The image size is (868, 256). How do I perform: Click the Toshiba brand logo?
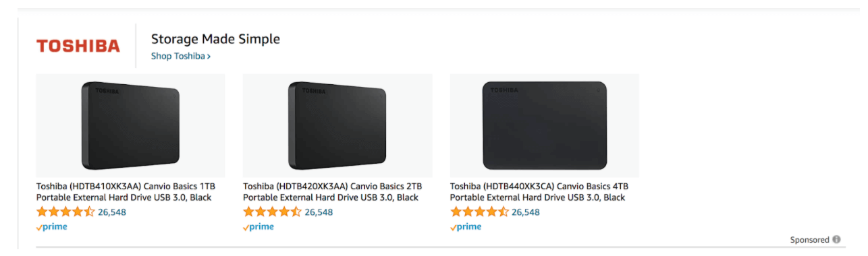click(x=78, y=46)
